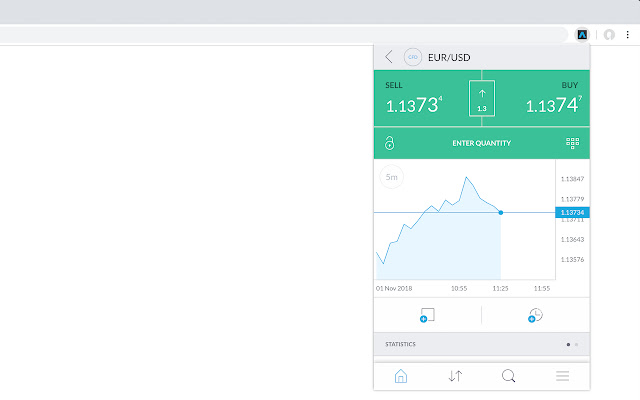Click the 11:25 time axis label
The image size is (640, 400).
[x=500, y=289]
